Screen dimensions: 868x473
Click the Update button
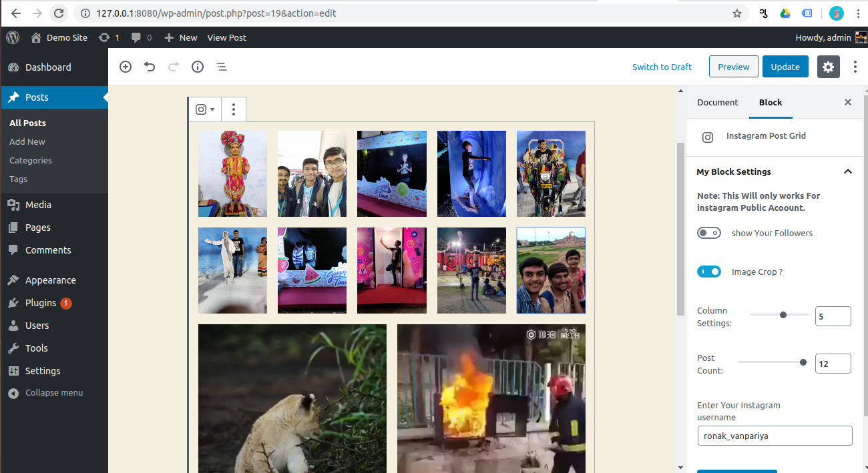click(x=785, y=67)
